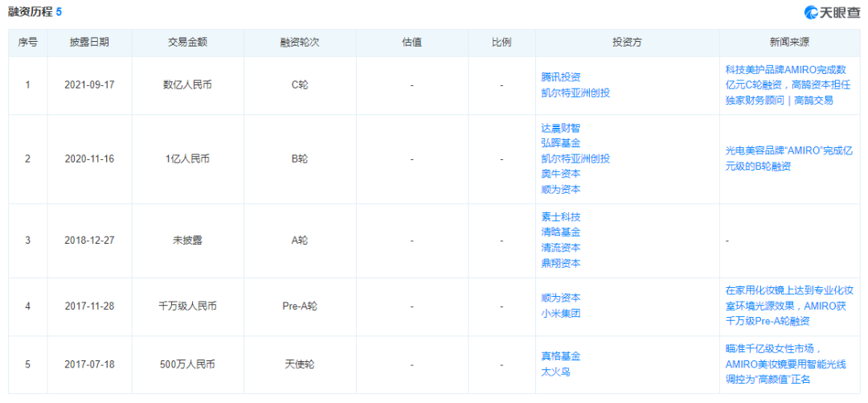Open 顺为资本 in the Pre-A轮 row

click(560, 298)
